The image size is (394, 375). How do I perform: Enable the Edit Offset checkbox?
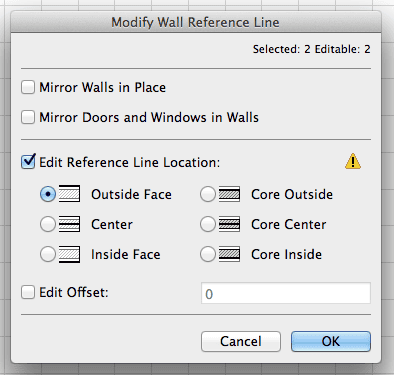click(x=28, y=292)
